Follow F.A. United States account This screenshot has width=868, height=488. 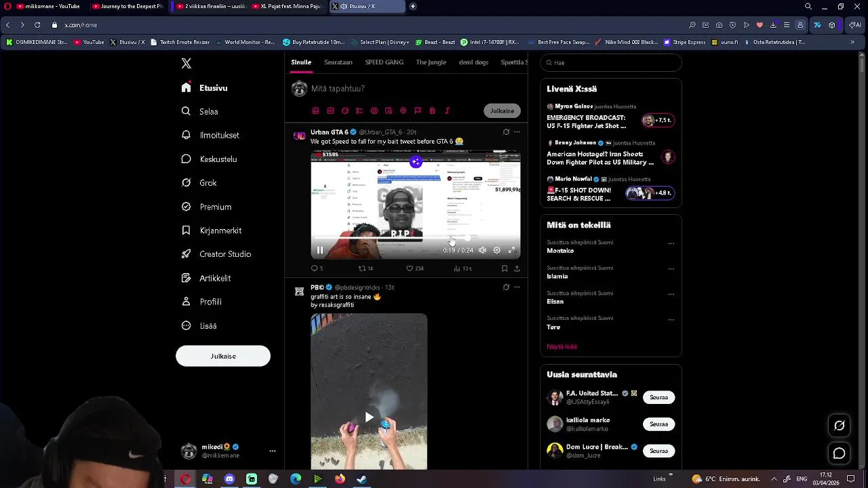[x=658, y=397]
